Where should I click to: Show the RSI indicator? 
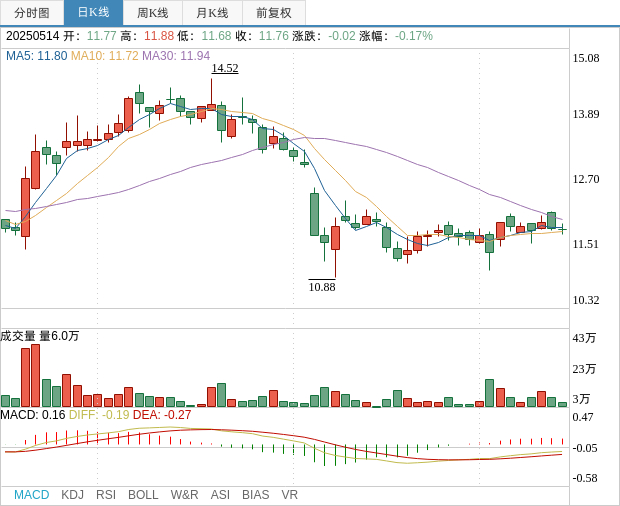(106, 495)
